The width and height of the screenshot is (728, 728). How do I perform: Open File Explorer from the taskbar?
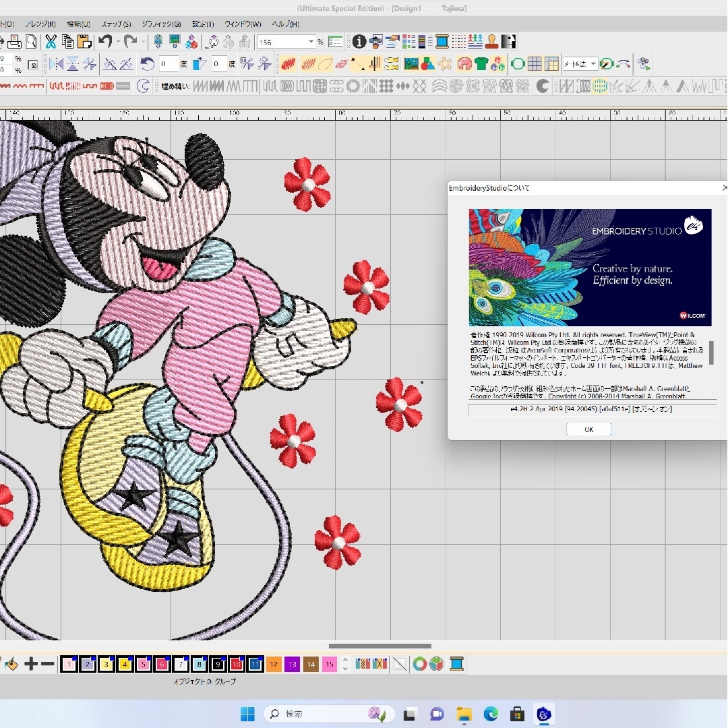click(x=464, y=714)
